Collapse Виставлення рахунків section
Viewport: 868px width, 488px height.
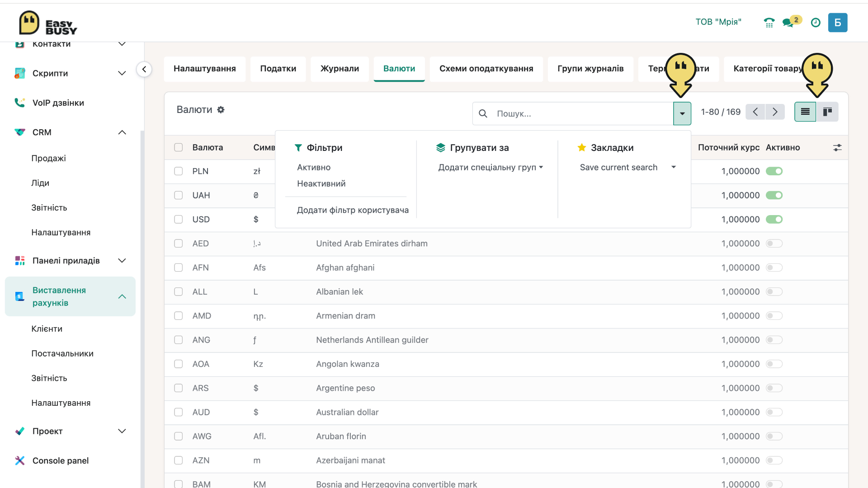[x=122, y=296]
